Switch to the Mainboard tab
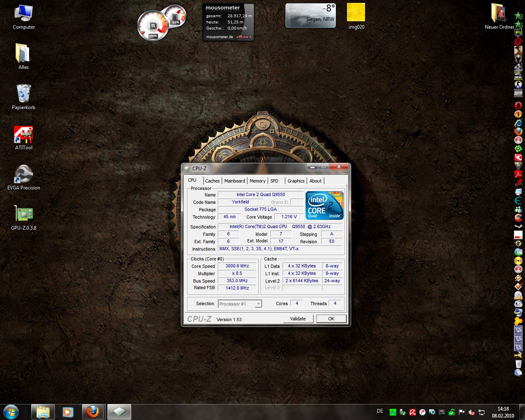The image size is (525, 420). pyautogui.click(x=235, y=181)
